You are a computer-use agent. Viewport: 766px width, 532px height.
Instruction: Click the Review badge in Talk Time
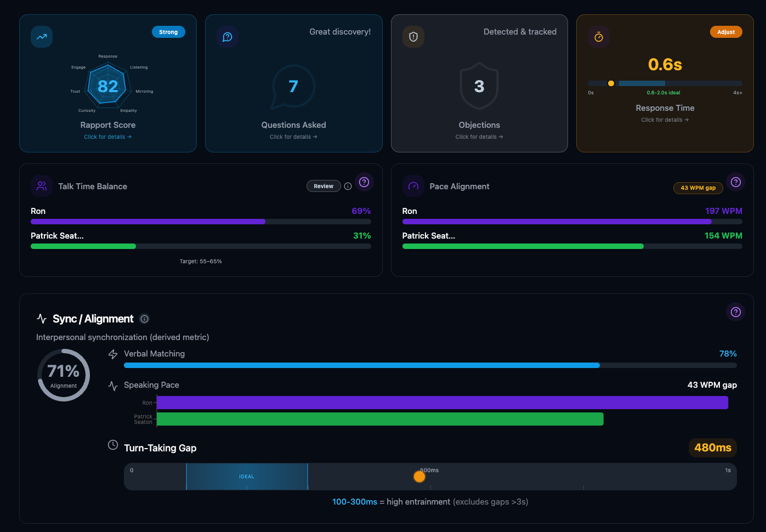pos(324,186)
